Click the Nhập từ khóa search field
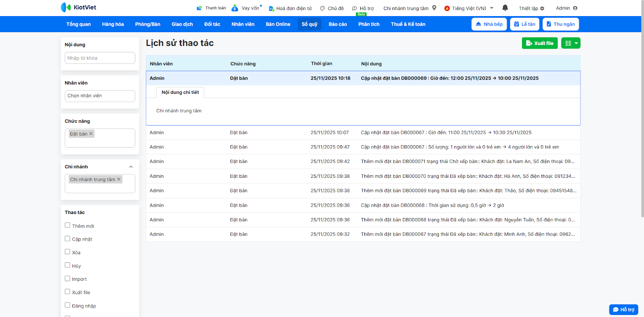Screen dimensions: 644x317 100,58
